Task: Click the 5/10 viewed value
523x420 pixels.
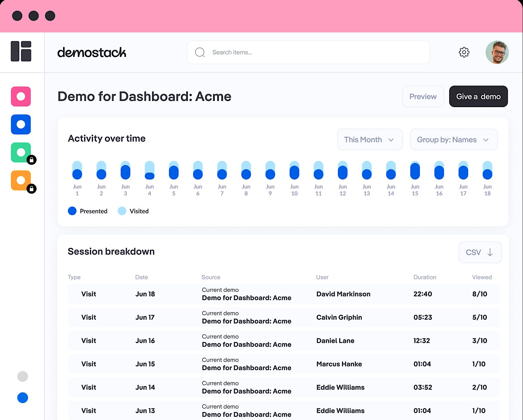Action: 480,317
